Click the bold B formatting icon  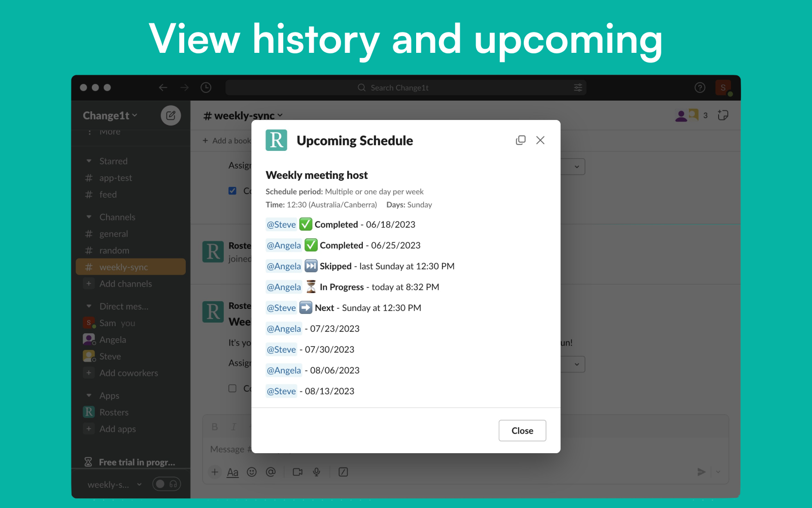pos(215,427)
